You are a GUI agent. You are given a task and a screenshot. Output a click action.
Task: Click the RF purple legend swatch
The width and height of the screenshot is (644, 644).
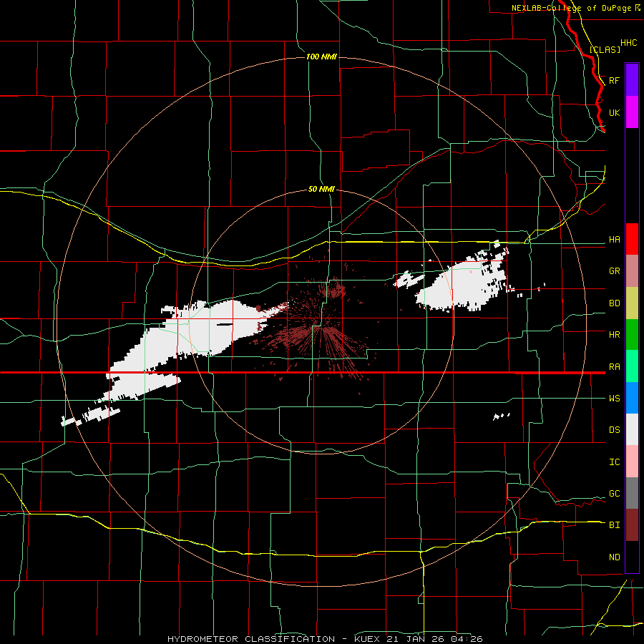point(632,80)
